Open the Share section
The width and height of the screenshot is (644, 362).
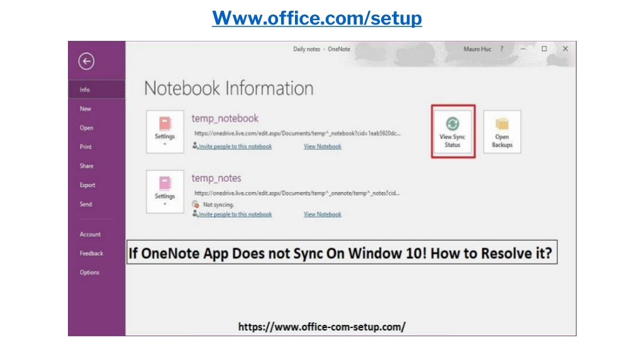(x=86, y=166)
